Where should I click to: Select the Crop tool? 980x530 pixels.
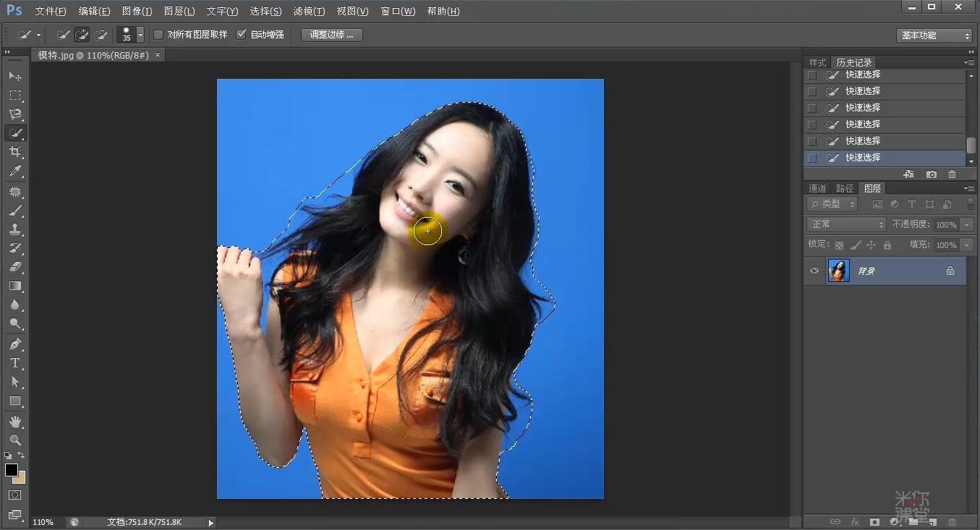(15, 152)
